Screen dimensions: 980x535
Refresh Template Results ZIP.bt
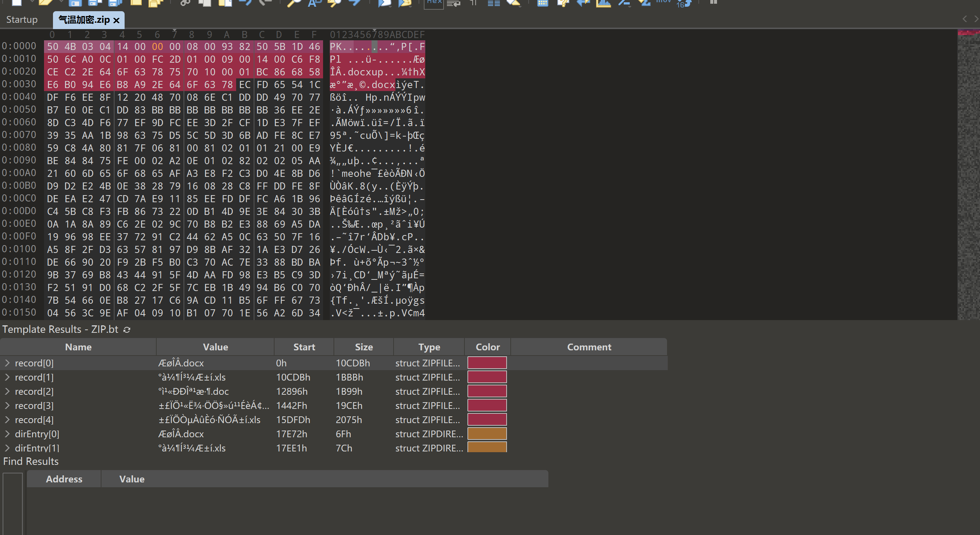point(127,330)
